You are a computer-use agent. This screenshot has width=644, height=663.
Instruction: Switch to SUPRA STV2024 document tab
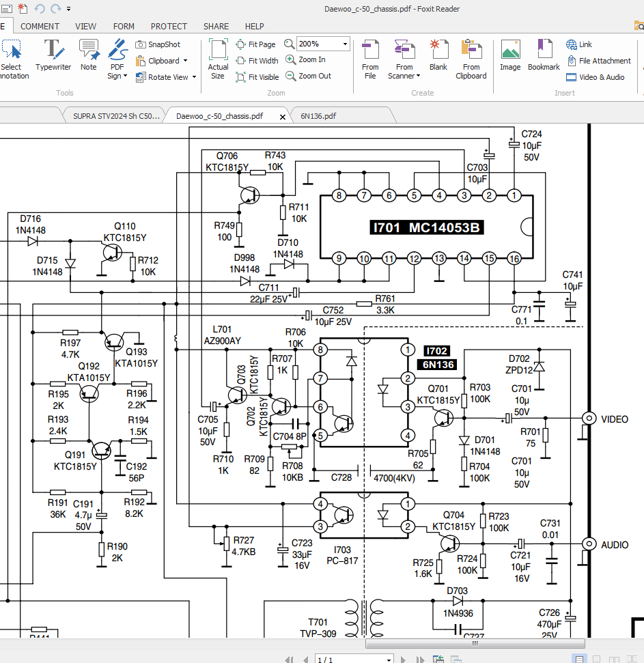click(114, 116)
